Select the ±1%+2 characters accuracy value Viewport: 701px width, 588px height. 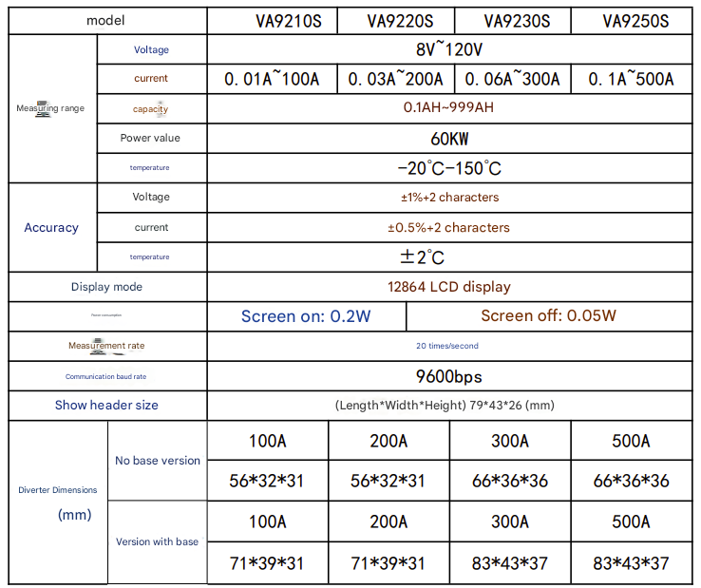[x=449, y=198]
